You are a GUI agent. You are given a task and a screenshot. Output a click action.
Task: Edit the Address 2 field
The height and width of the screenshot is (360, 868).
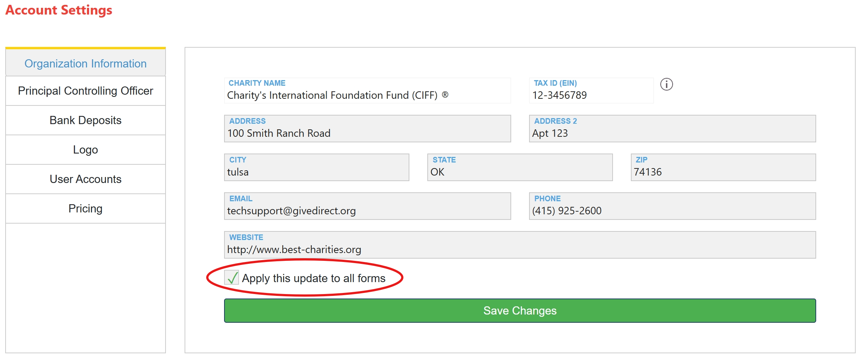(x=672, y=129)
